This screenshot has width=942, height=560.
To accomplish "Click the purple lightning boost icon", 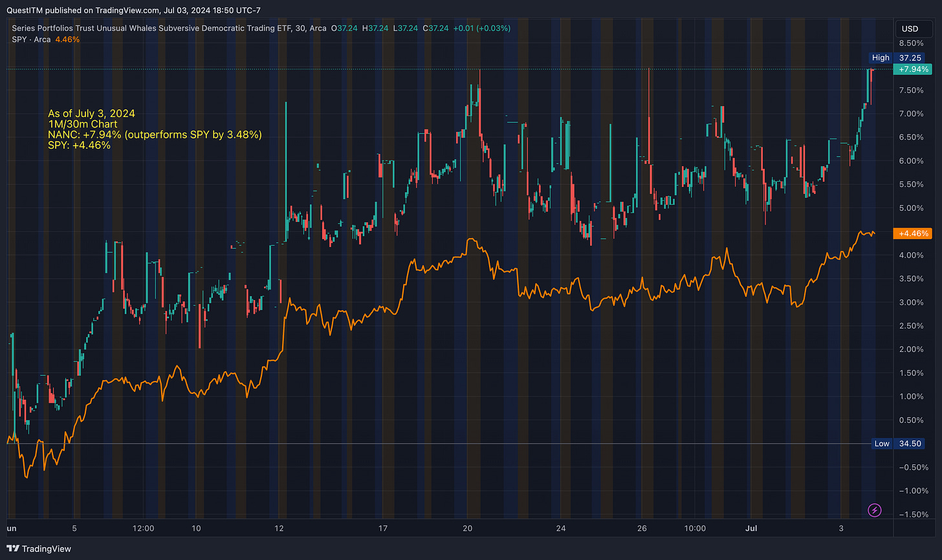I will click(875, 510).
